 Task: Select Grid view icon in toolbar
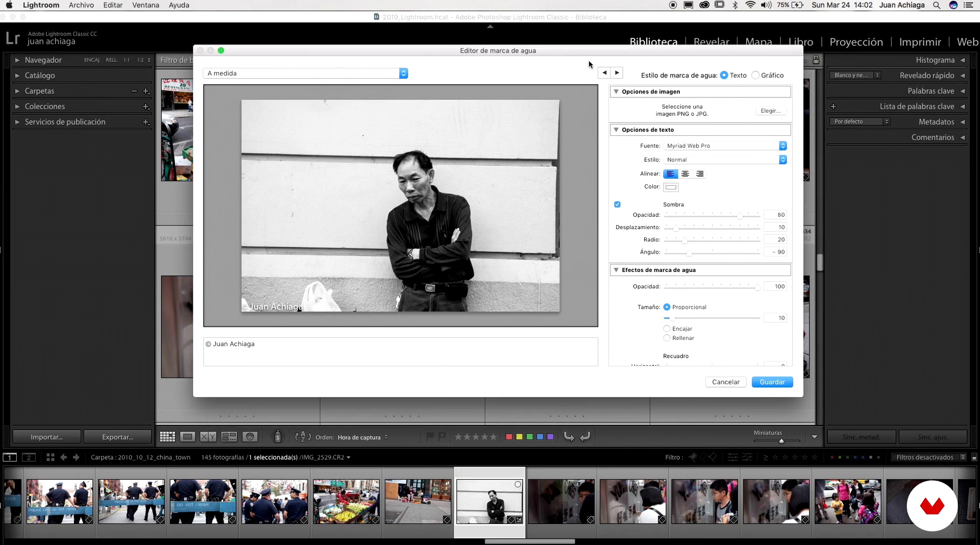pyautogui.click(x=167, y=437)
